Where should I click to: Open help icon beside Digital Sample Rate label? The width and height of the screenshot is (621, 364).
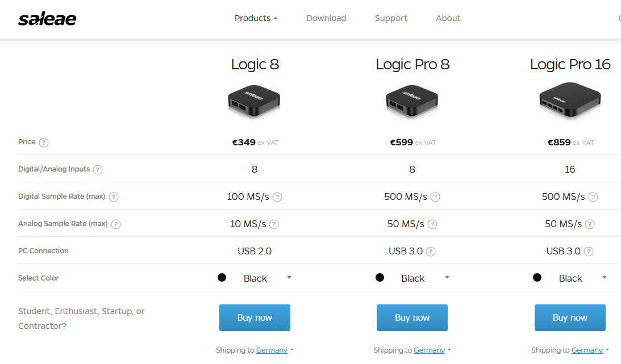click(113, 197)
